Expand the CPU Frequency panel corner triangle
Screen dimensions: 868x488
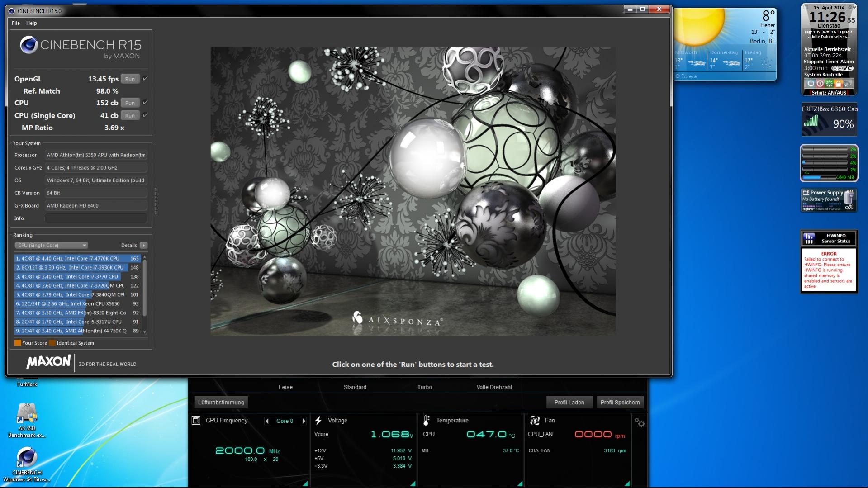click(x=305, y=484)
